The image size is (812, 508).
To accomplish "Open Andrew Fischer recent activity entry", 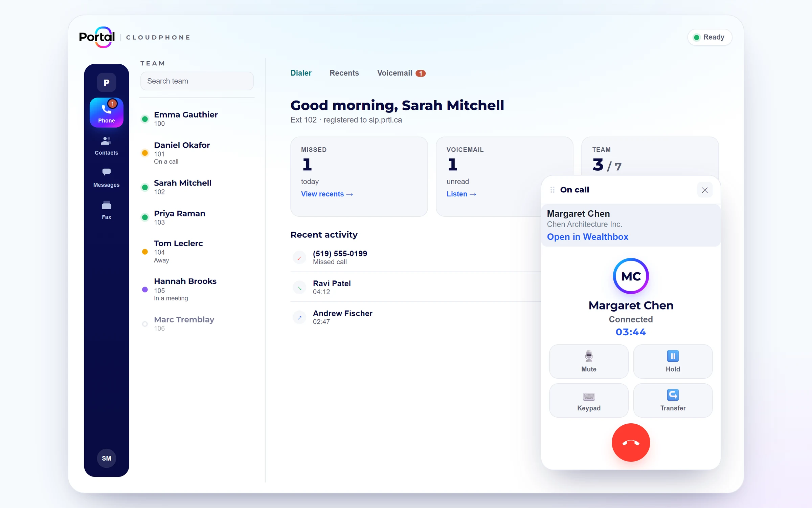I will point(415,317).
